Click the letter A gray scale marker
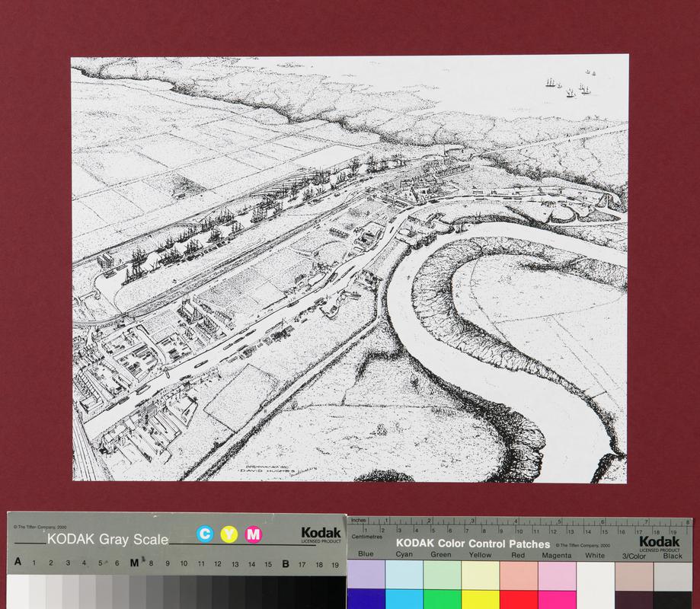The width and height of the screenshot is (700, 609). point(18,564)
